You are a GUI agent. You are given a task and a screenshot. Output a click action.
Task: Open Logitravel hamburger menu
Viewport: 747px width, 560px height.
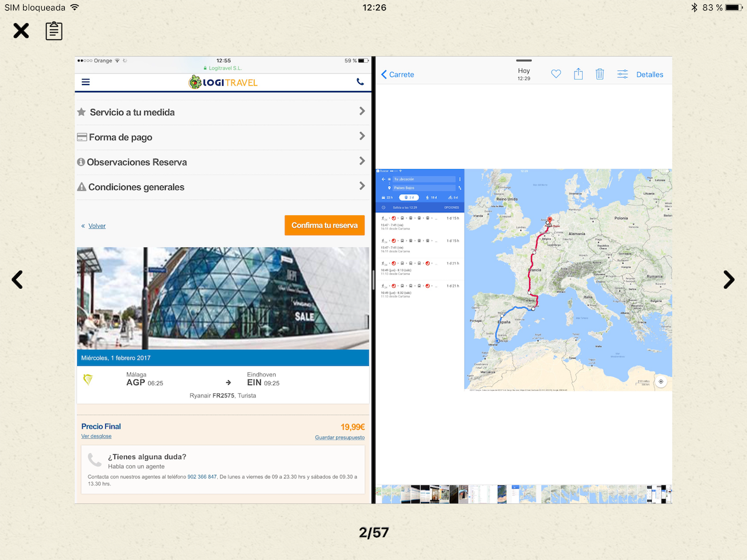tap(85, 82)
